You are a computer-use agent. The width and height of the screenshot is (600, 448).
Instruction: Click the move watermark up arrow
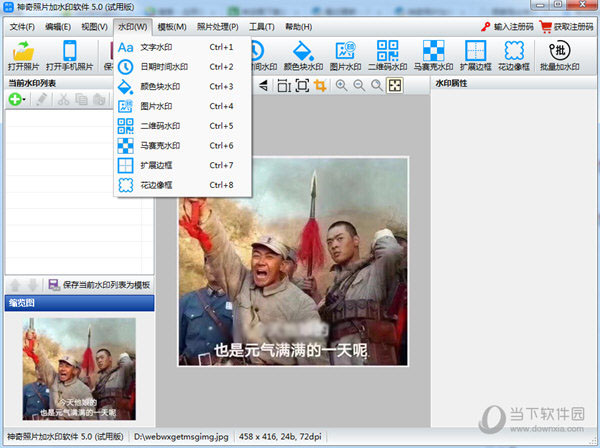[x=15, y=285]
